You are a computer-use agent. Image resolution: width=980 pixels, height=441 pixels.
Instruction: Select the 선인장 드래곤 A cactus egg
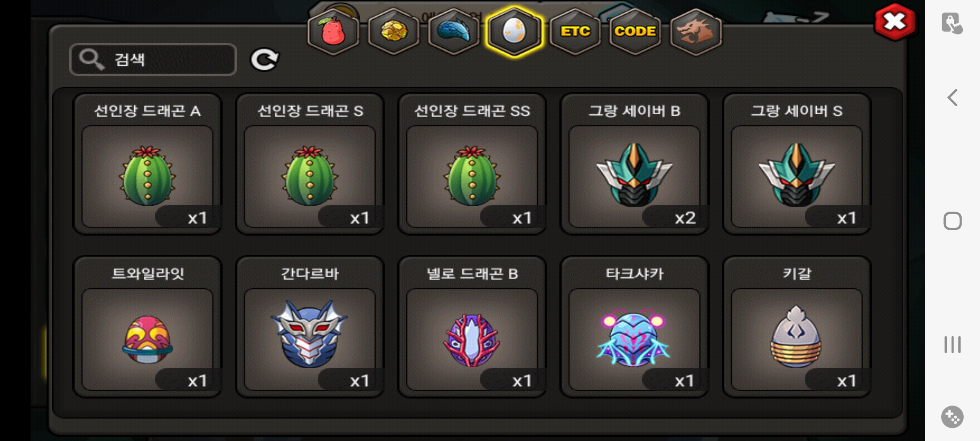click(x=147, y=164)
